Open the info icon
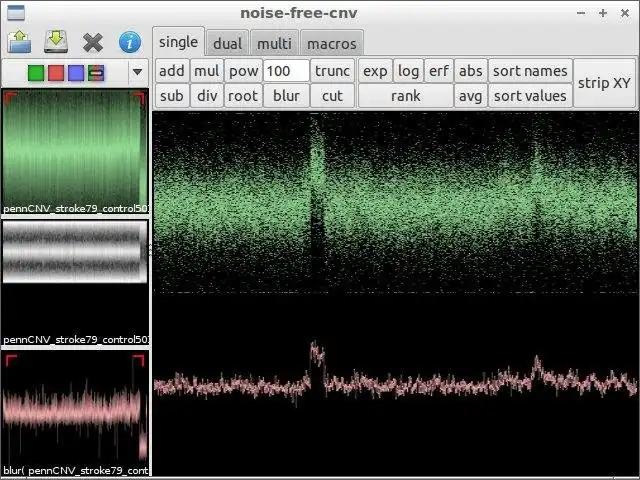Screen dimensions: 640x480 point(130,42)
